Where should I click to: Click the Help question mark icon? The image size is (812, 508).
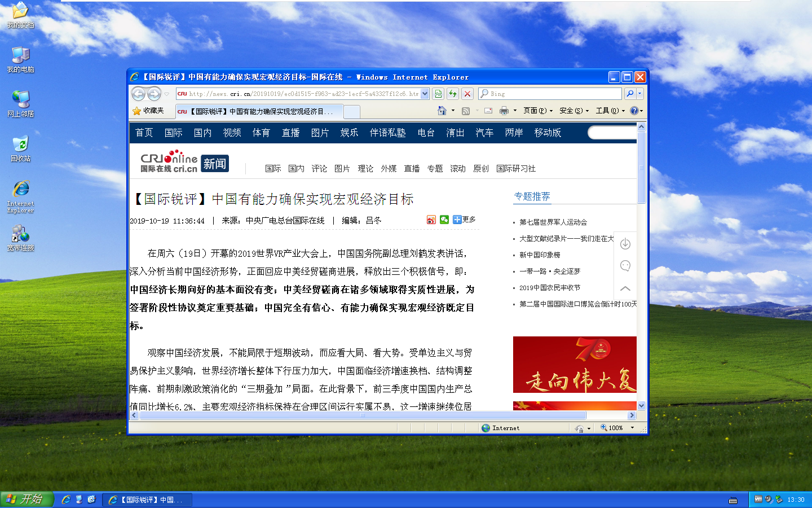coord(634,111)
